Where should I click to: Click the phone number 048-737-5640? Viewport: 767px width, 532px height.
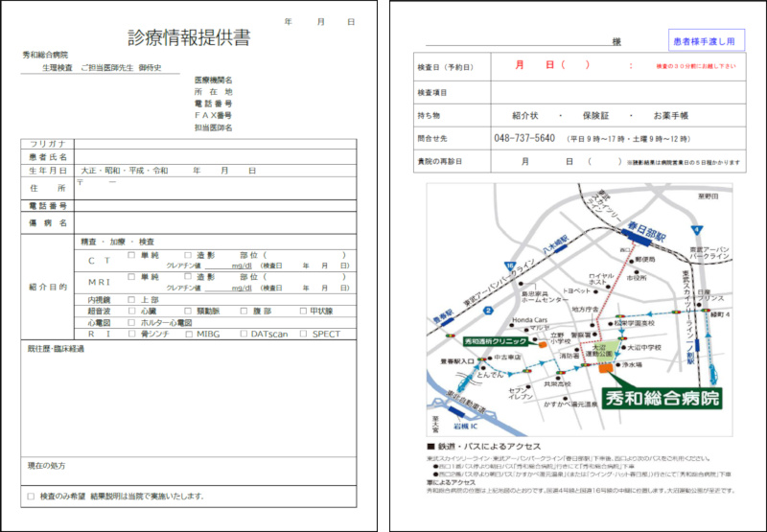[x=523, y=138]
